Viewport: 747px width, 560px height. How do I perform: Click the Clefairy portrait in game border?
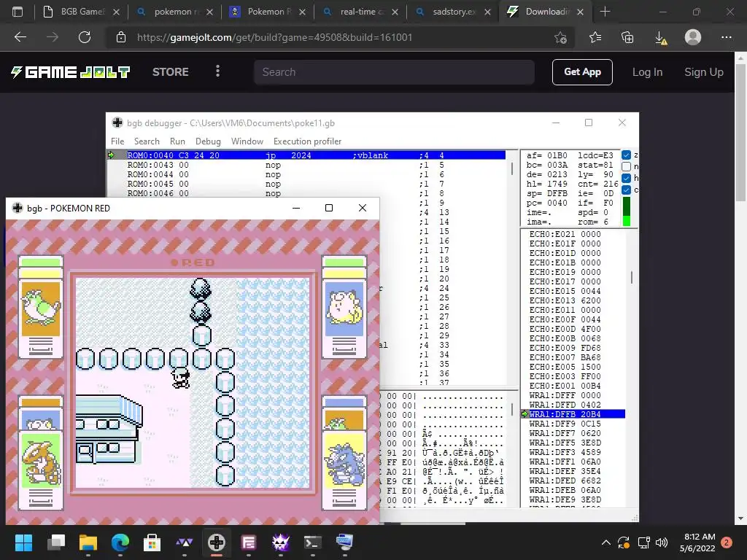pyautogui.click(x=344, y=308)
